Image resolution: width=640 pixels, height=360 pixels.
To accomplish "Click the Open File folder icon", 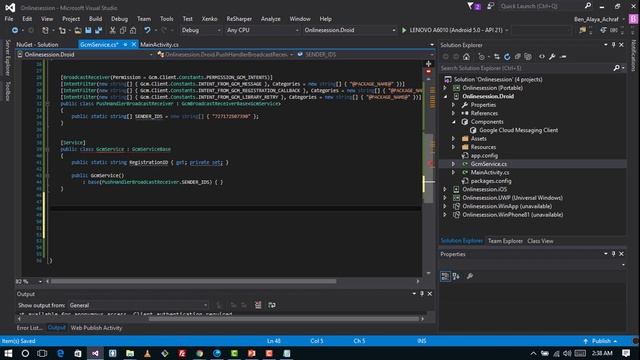I will tap(78, 30).
